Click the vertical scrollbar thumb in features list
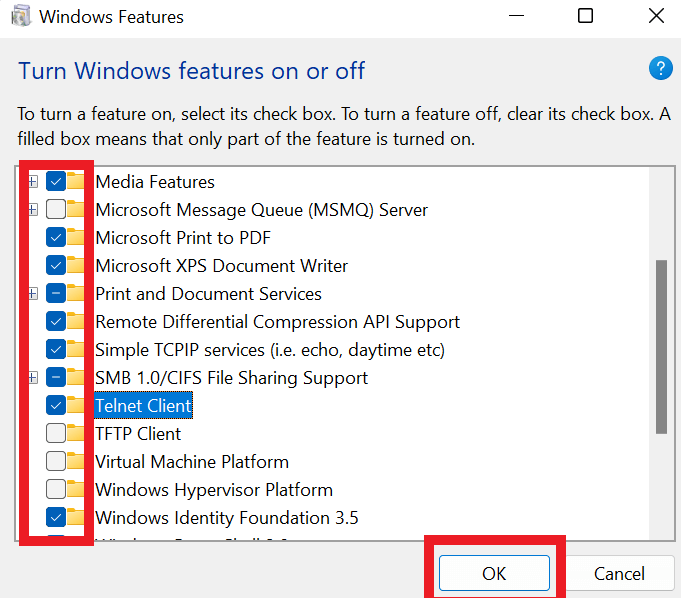The image size is (681, 598). [x=661, y=346]
